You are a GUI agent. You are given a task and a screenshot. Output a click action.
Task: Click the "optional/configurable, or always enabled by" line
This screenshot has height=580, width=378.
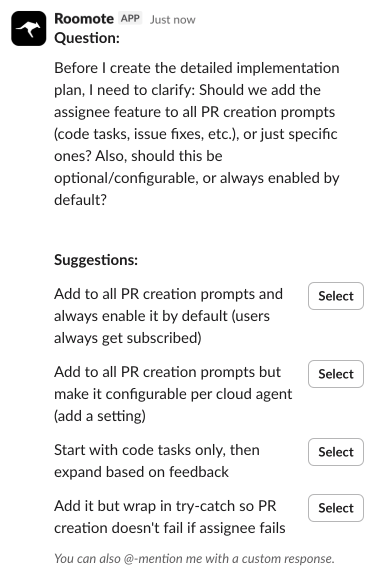pyautogui.click(x=197, y=178)
